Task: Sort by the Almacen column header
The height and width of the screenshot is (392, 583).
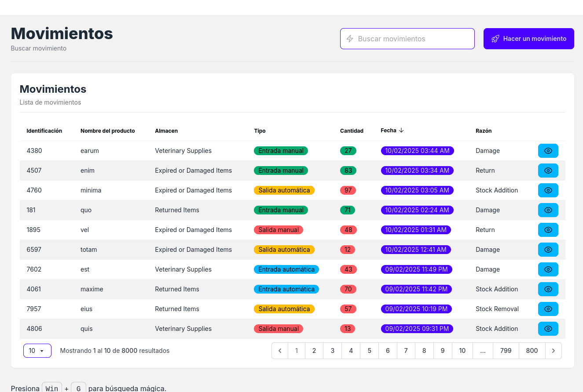Action: click(x=166, y=131)
